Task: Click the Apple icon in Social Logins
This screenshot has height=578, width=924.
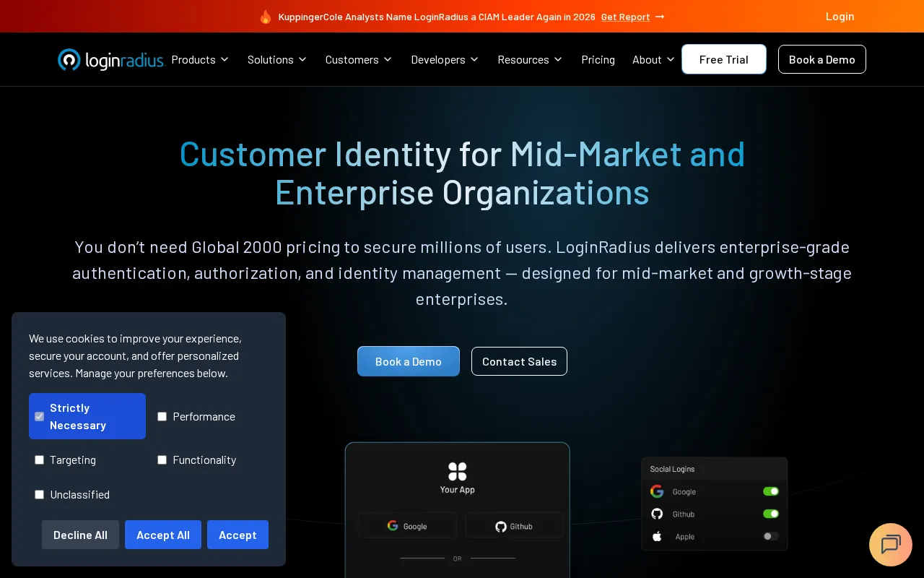Action: 657,536
